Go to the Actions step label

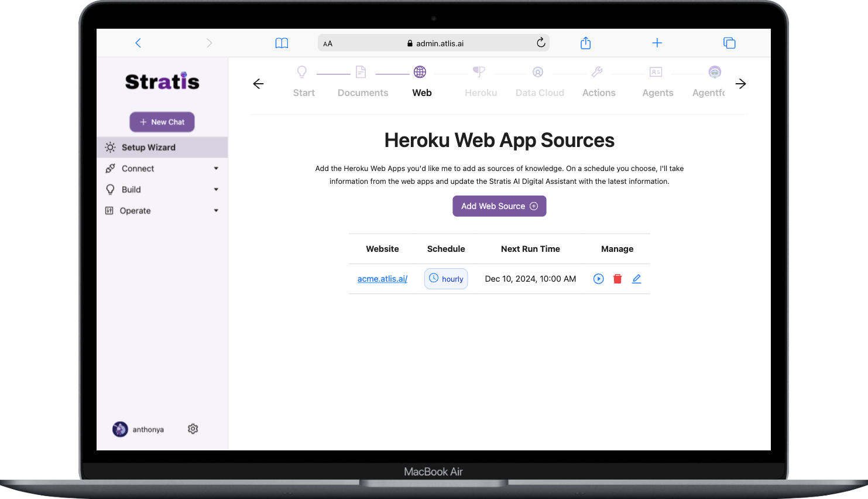click(x=599, y=93)
